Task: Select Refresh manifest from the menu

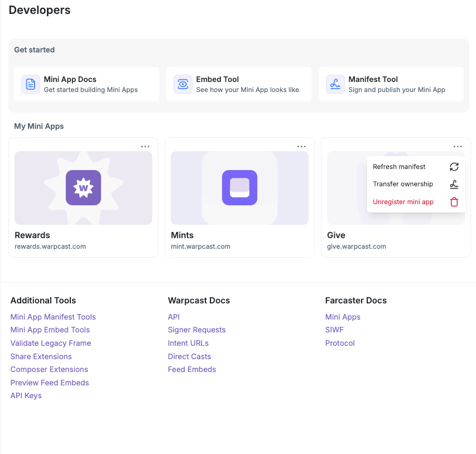Action: (399, 167)
